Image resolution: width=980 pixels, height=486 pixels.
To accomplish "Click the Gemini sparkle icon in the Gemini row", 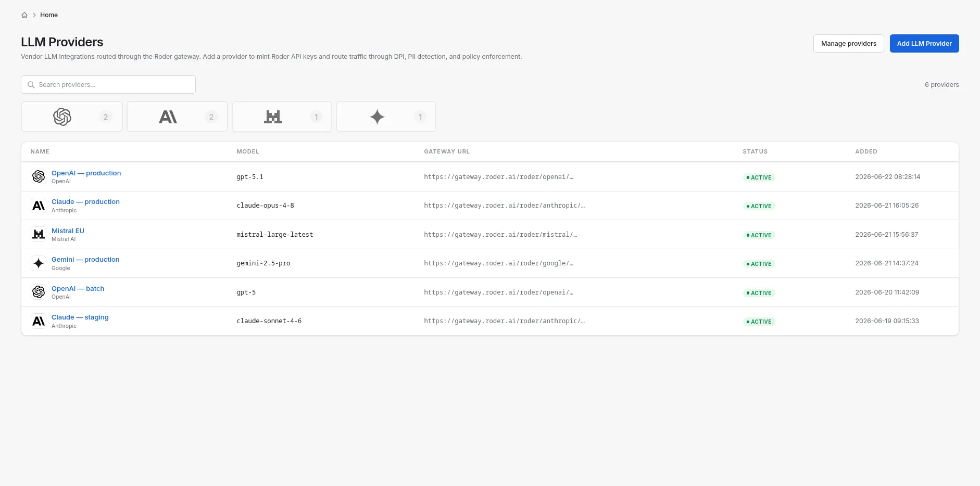I will pyautogui.click(x=39, y=263).
